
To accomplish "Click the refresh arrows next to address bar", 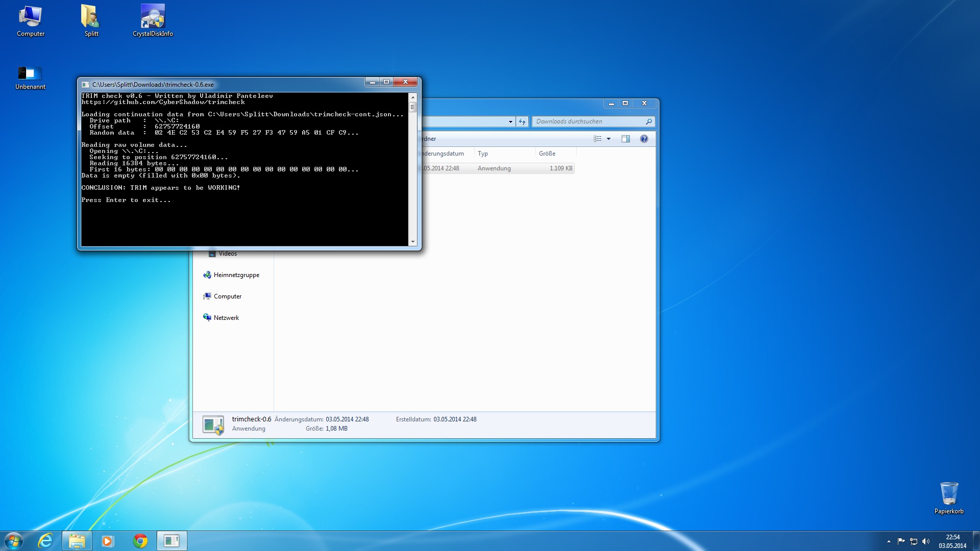I will pyautogui.click(x=522, y=121).
